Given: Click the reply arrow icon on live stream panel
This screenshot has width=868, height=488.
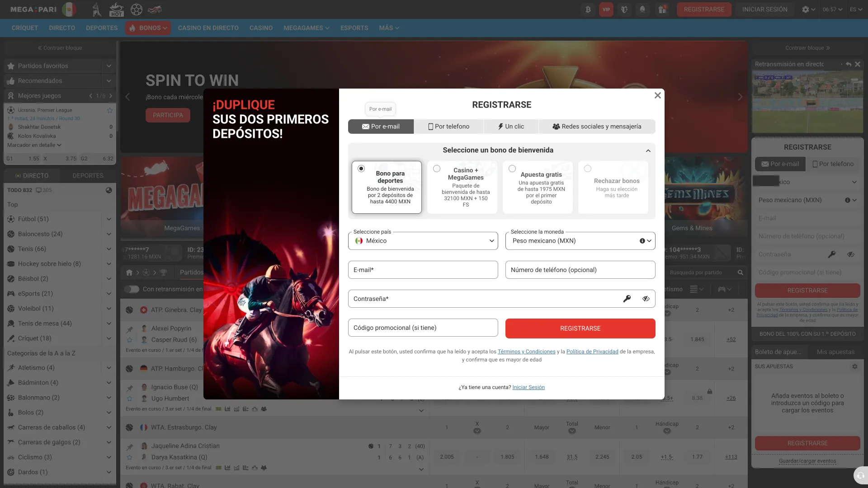Looking at the screenshot, I should click(848, 64).
